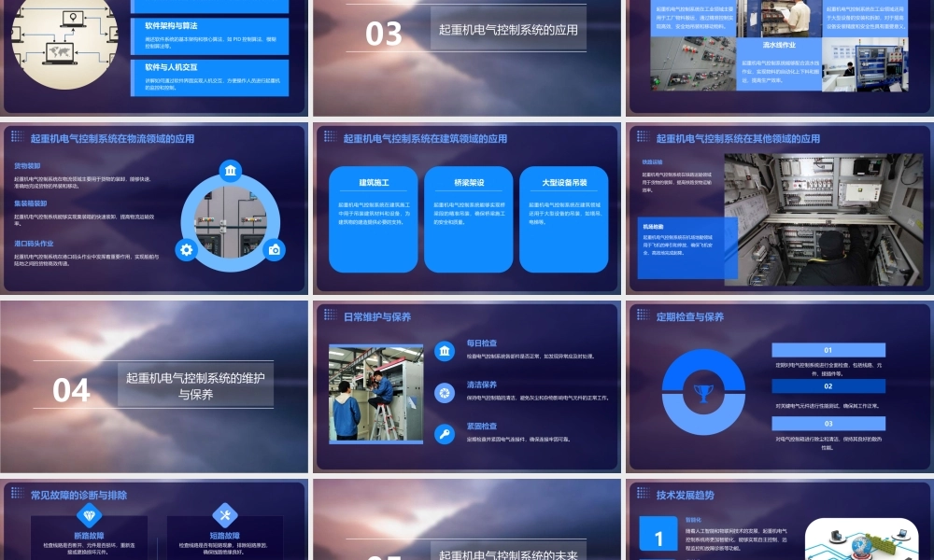
Task: Click the bank icon beside 每日检查
Action: 445,351
